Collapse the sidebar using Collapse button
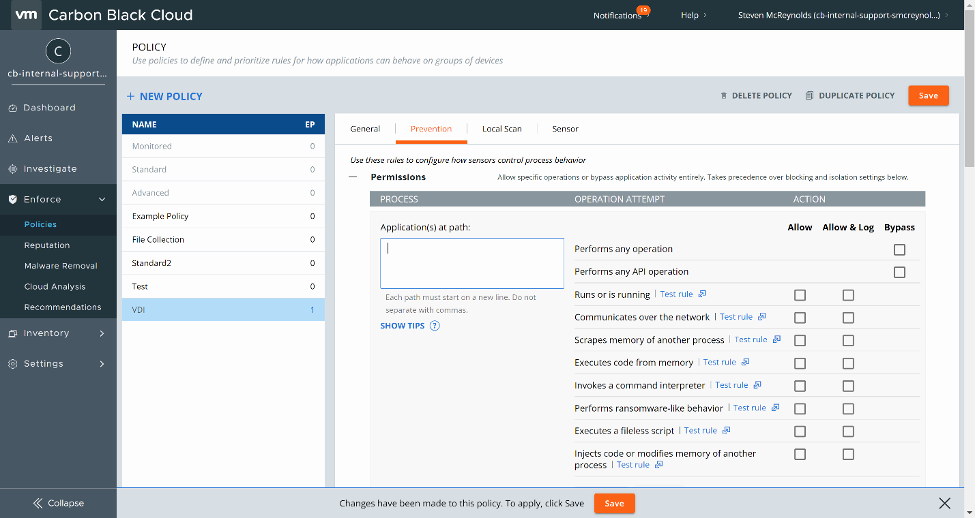 click(x=58, y=503)
